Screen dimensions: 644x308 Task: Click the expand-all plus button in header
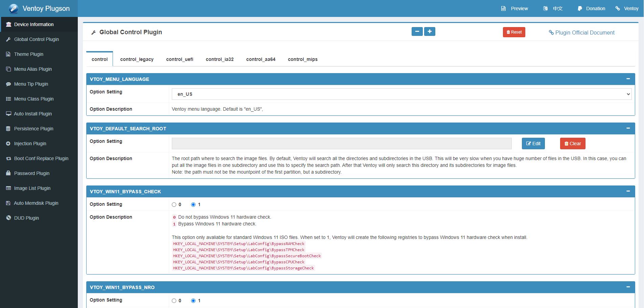pyautogui.click(x=430, y=31)
